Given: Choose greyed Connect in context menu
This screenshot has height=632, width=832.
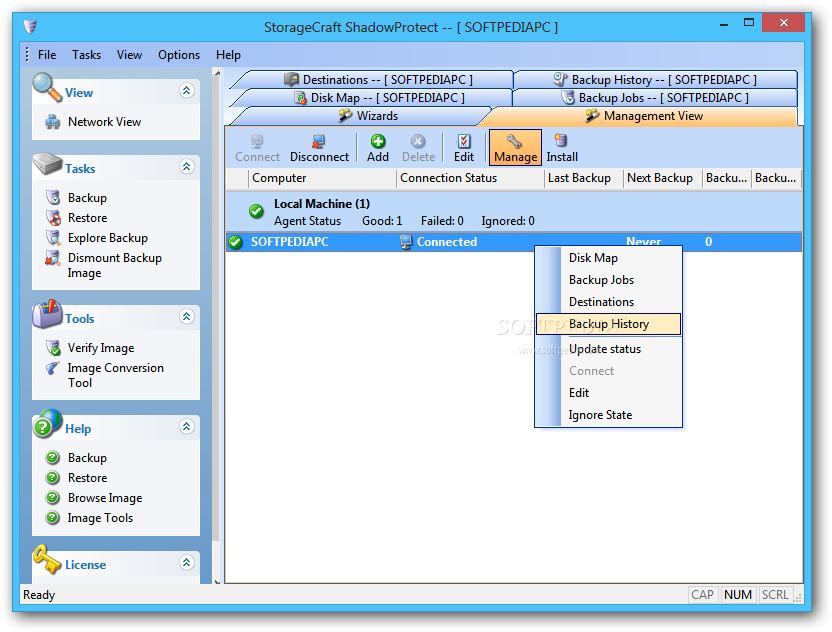Looking at the screenshot, I should tap(608, 371).
